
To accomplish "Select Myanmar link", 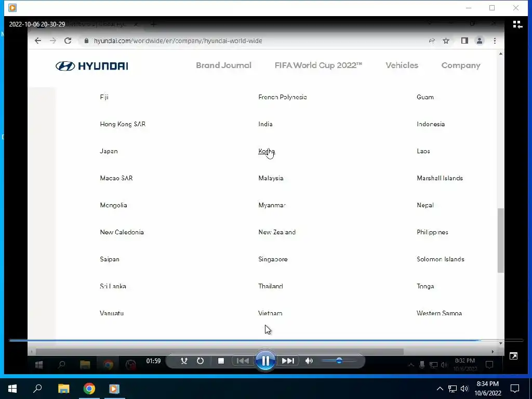I will [272, 205].
